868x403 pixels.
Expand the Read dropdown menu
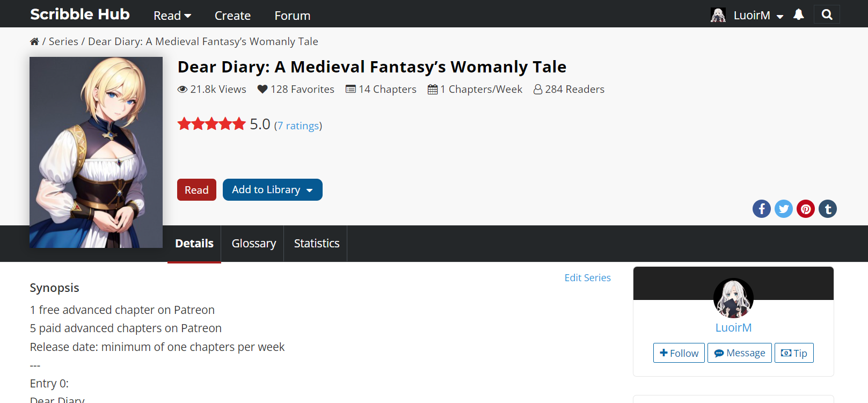tap(172, 16)
